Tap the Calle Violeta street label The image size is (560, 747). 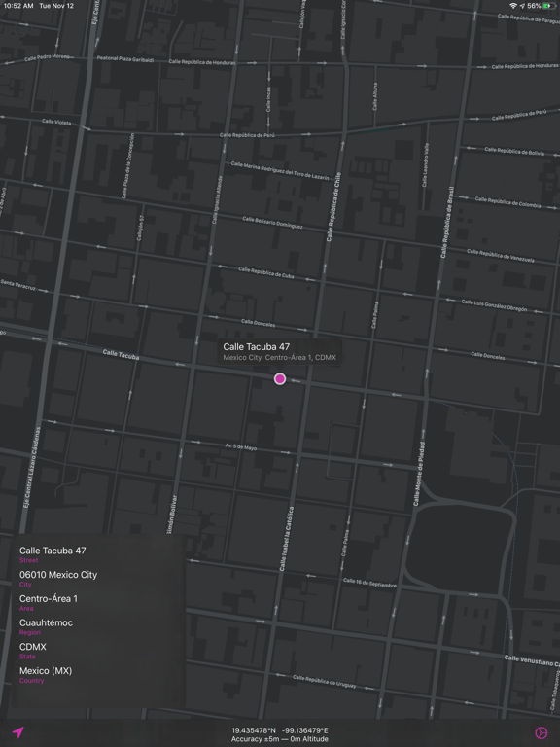tap(56, 122)
